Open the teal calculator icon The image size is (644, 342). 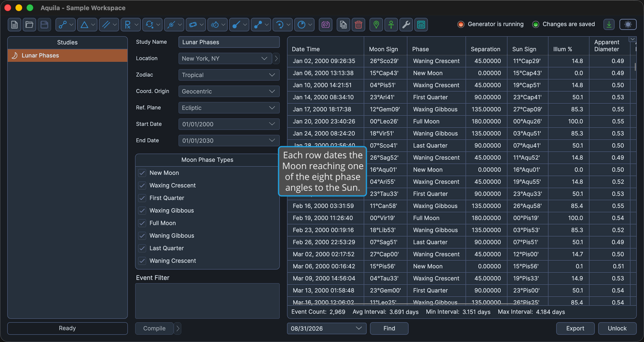click(421, 25)
